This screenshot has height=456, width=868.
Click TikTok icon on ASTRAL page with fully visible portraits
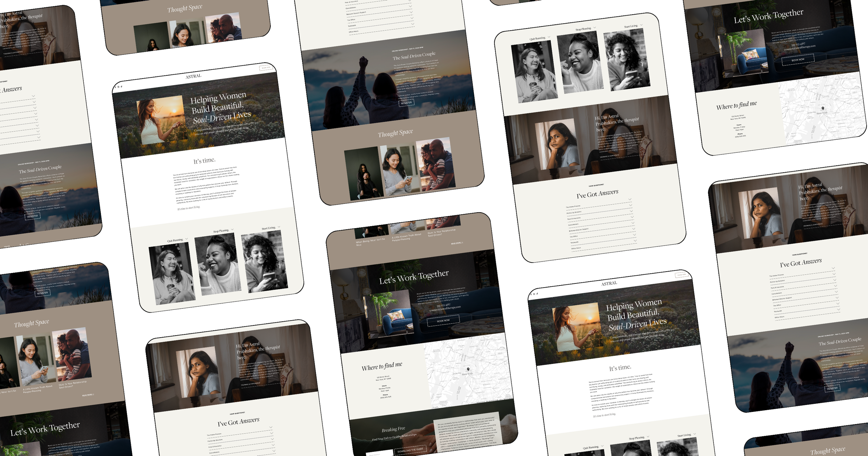(122, 86)
